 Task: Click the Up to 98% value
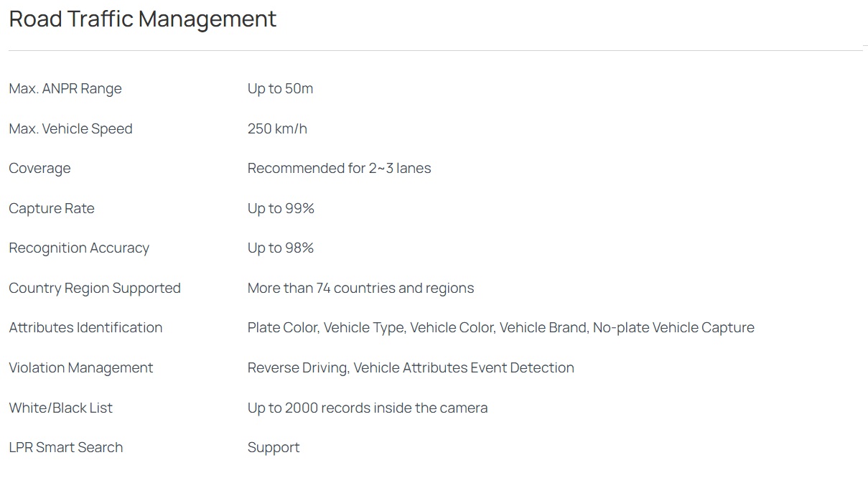pyautogui.click(x=281, y=248)
